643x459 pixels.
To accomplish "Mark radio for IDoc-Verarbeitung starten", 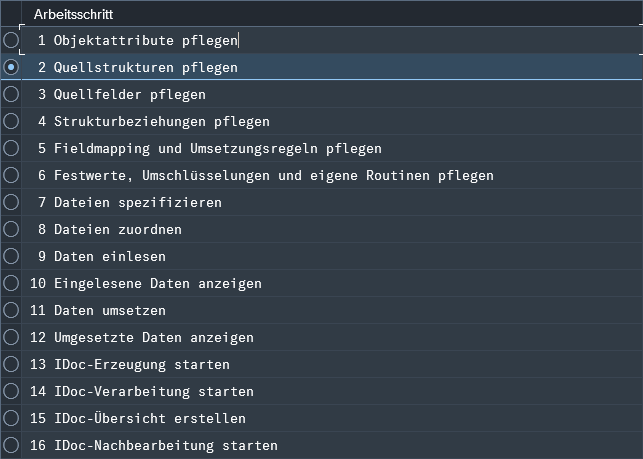I will click(11, 391).
